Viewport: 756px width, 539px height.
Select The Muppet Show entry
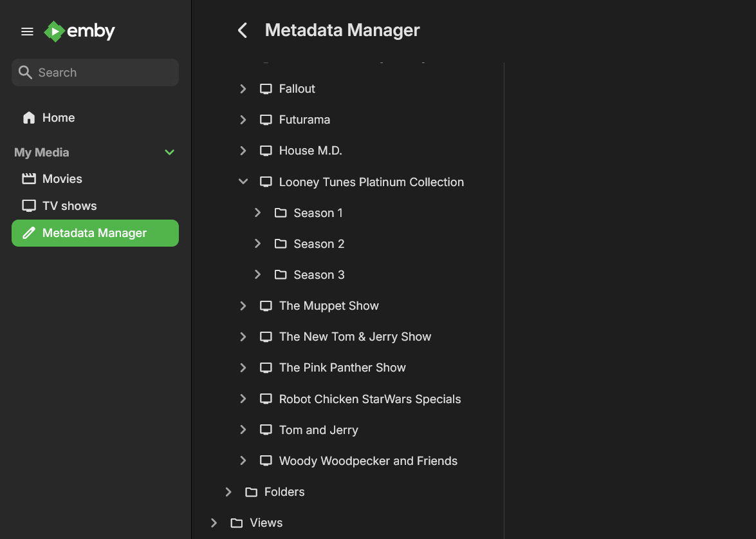point(329,306)
